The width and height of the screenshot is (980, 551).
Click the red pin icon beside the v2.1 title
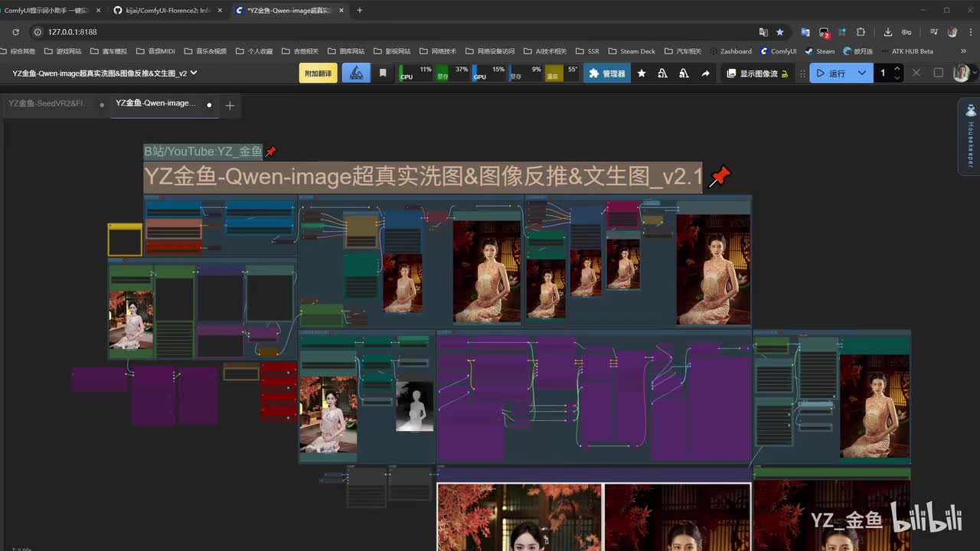click(x=720, y=177)
